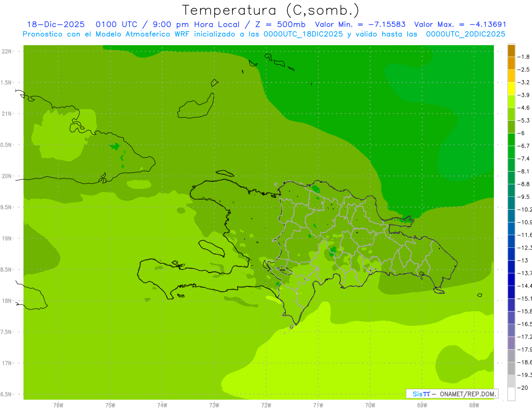Click the "-20" color bar value
The image size is (532, 411).
[x=523, y=388]
